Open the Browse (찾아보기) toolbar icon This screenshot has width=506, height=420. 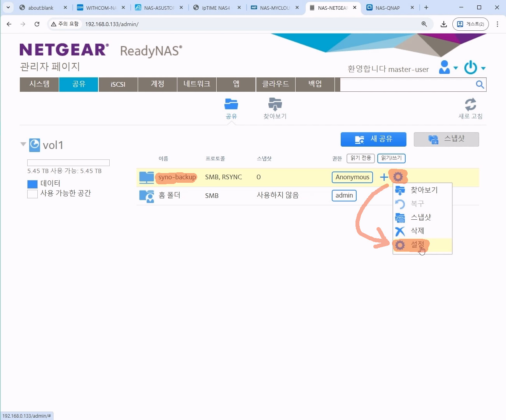point(275,104)
